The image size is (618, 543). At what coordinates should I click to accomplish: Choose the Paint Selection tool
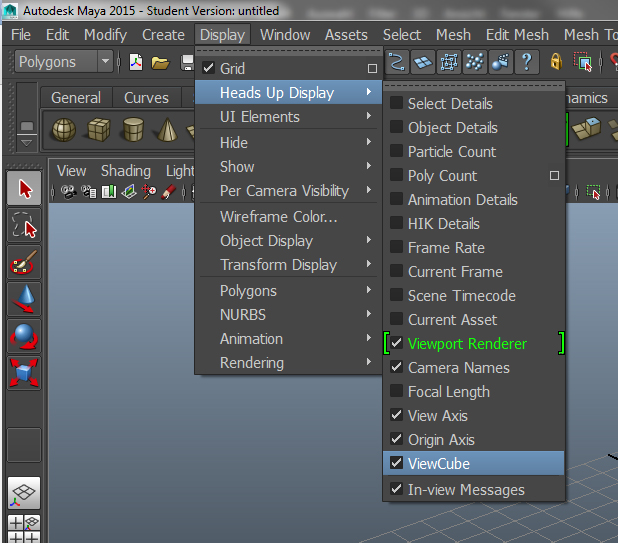(24, 263)
